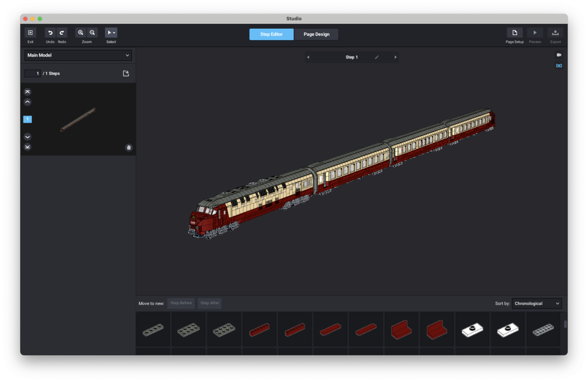This screenshot has height=382, width=588.
Task: Toggle the 3D glasses view mode
Action: pyautogui.click(x=559, y=65)
